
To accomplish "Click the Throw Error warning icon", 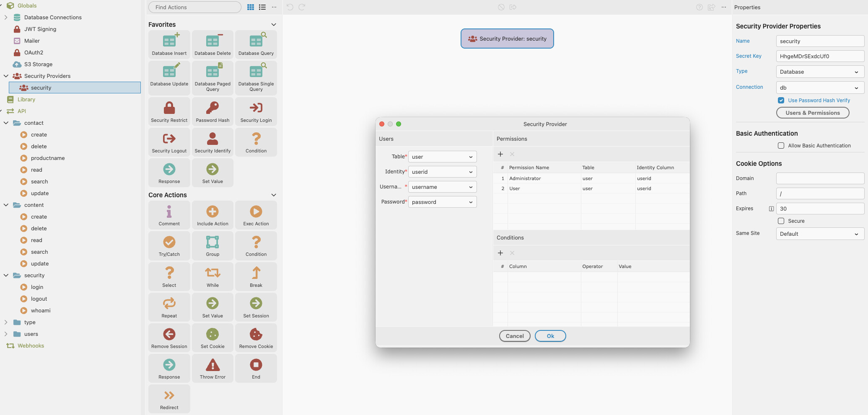I will [212, 365].
